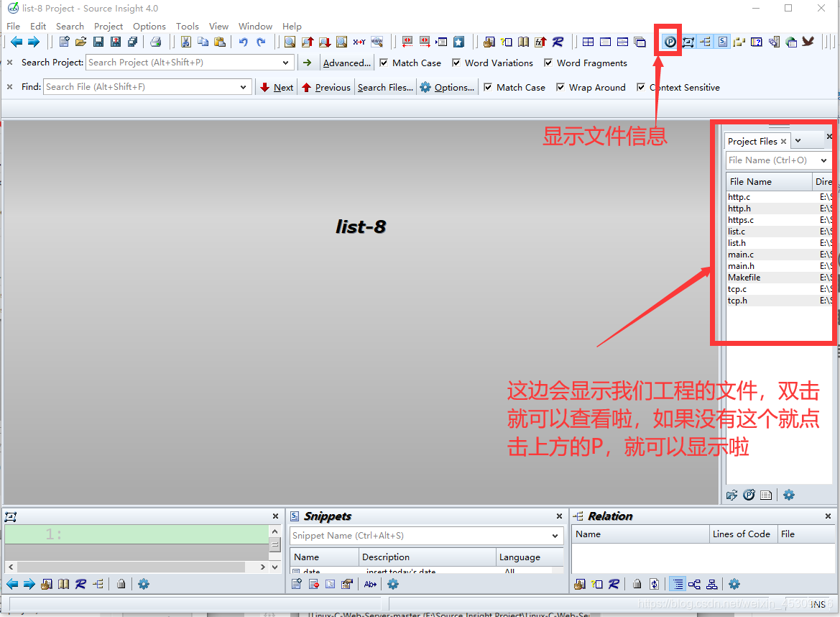Select the Print icon in the toolbar
Viewport: 840px width, 617px height.
tap(157, 42)
